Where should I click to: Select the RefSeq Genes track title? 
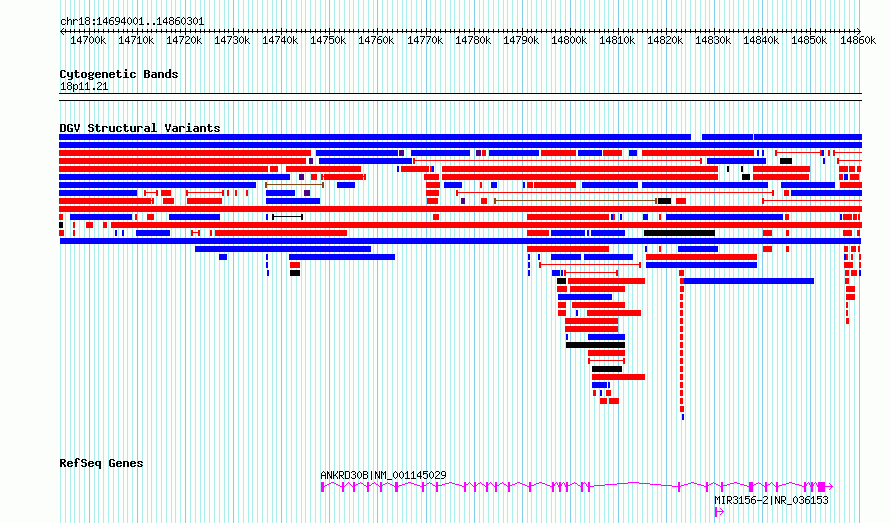pos(101,463)
